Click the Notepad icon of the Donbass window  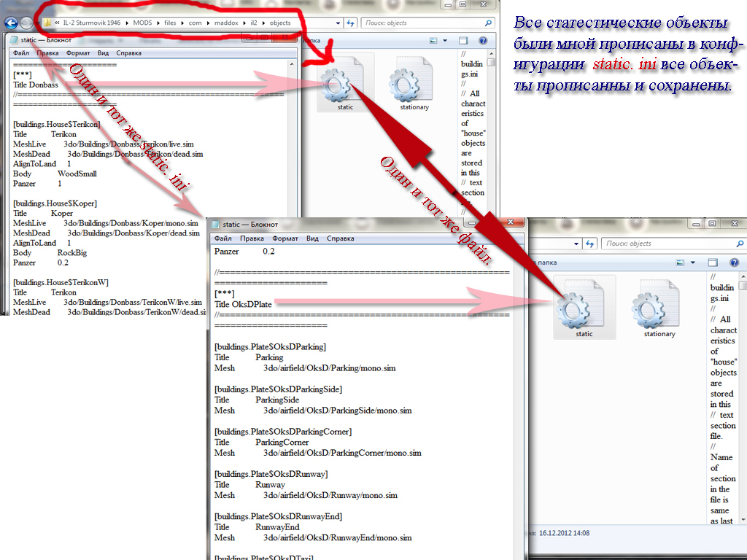15,40
